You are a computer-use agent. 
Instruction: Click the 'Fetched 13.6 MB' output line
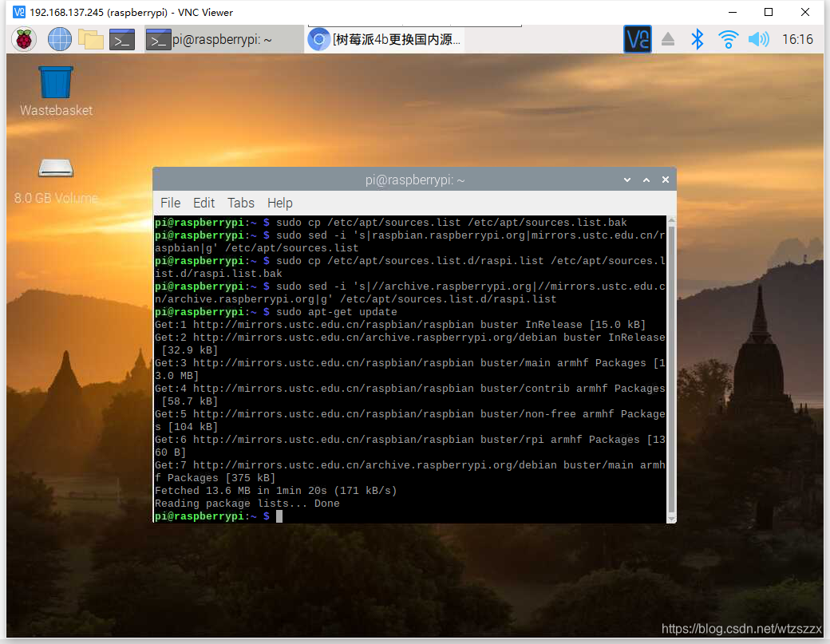276,491
